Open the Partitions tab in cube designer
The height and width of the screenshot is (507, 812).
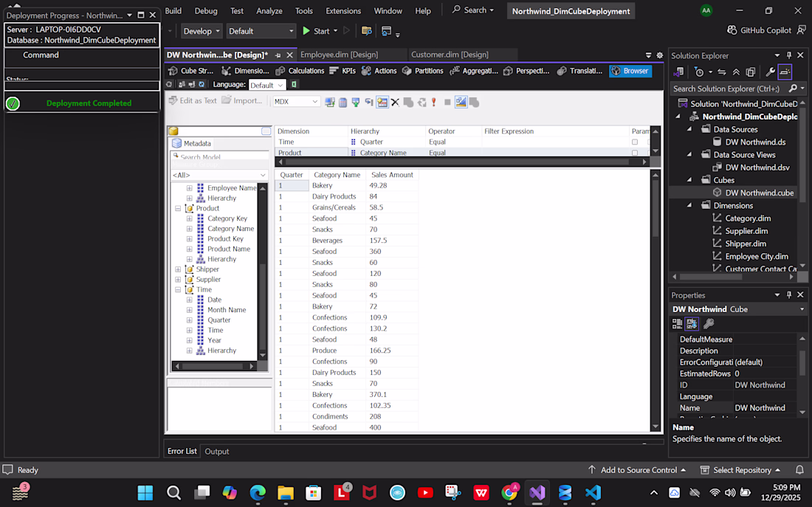point(422,71)
